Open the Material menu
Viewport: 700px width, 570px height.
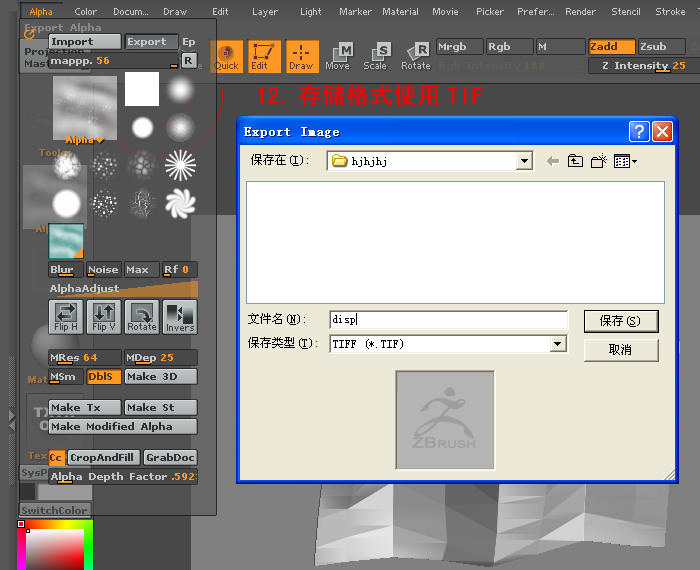[x=400, y=12]
